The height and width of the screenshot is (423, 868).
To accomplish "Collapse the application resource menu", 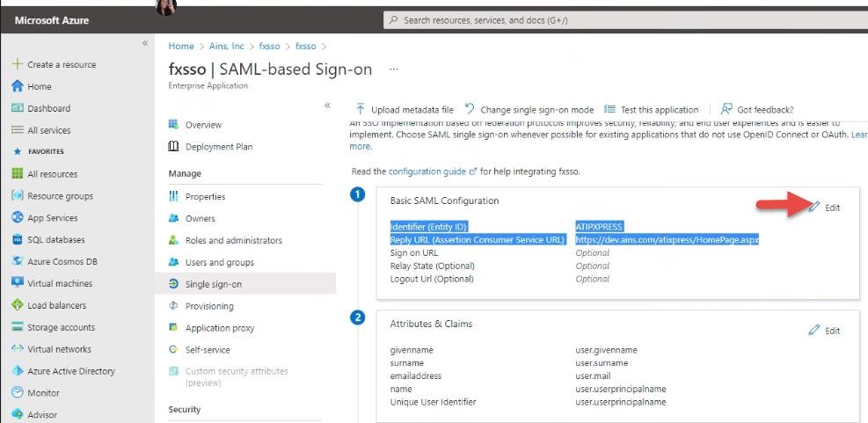I will pyautogui.click(x=328, y=106).
